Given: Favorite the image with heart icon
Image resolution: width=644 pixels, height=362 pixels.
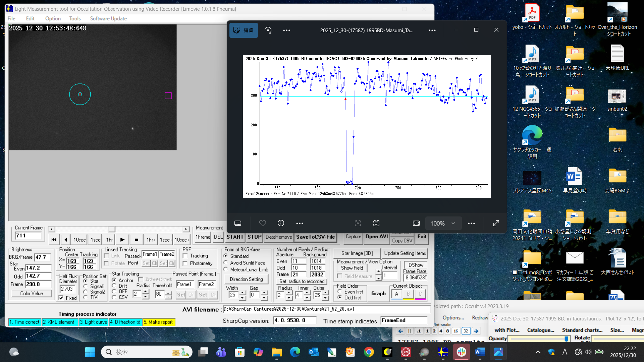Looking at the screenshot, I should click(263, 223).
